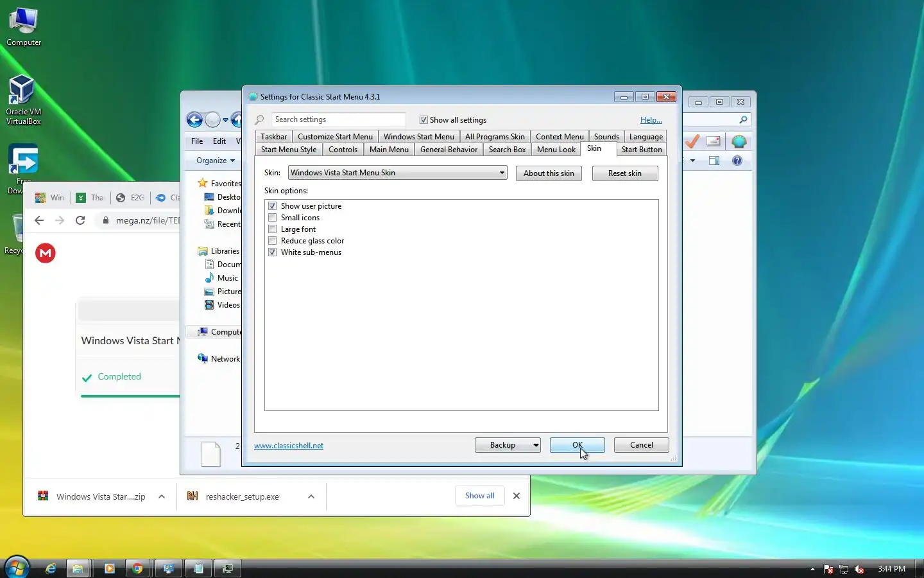Viewport: 924px width, 578px height.
Task: Cancel the Classic Start Menu settings
Action: 642,445
